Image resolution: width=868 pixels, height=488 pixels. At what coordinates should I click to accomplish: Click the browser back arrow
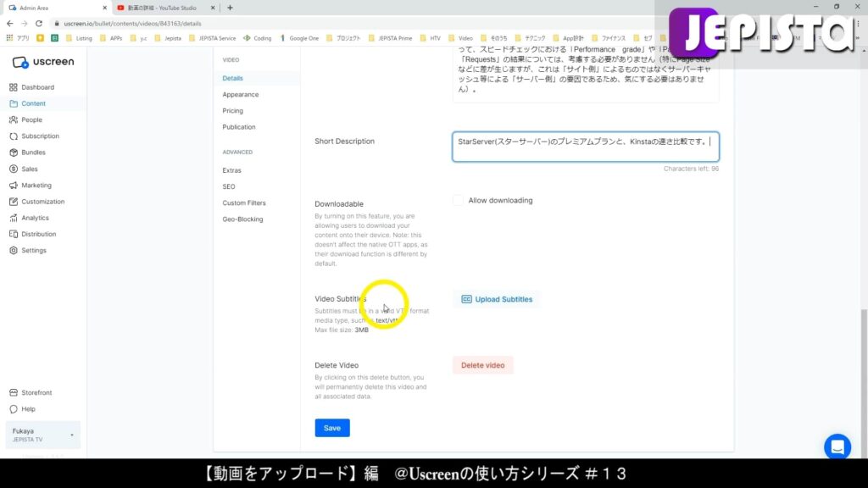click(x=9, y=23)
